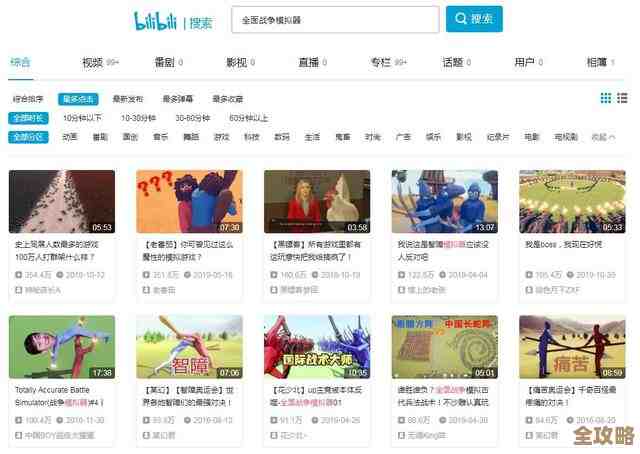Click play count icon beside 91.1万
This screenshot has height=454, width=640.
(274, 420)
